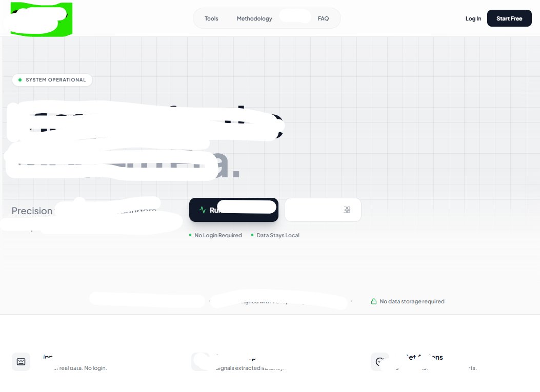The width and height of the screenshot is (540, 392).
Task: Open the Methodology navigation item
Action: [x=254, y=18]
